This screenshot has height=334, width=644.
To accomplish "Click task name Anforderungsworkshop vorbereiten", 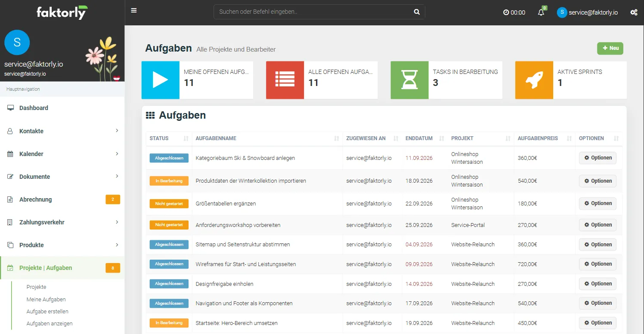I will pos(238,225).
